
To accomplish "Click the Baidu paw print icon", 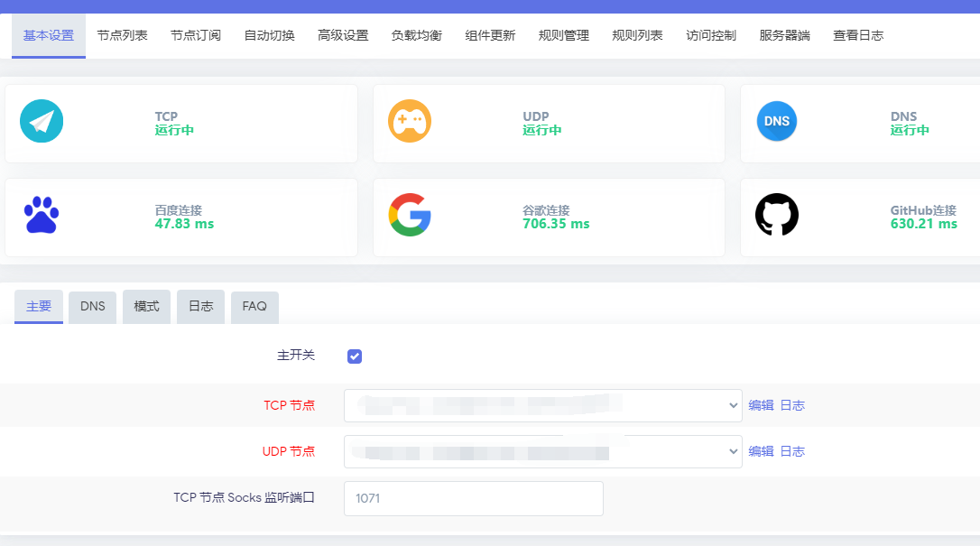I will 42,216.
